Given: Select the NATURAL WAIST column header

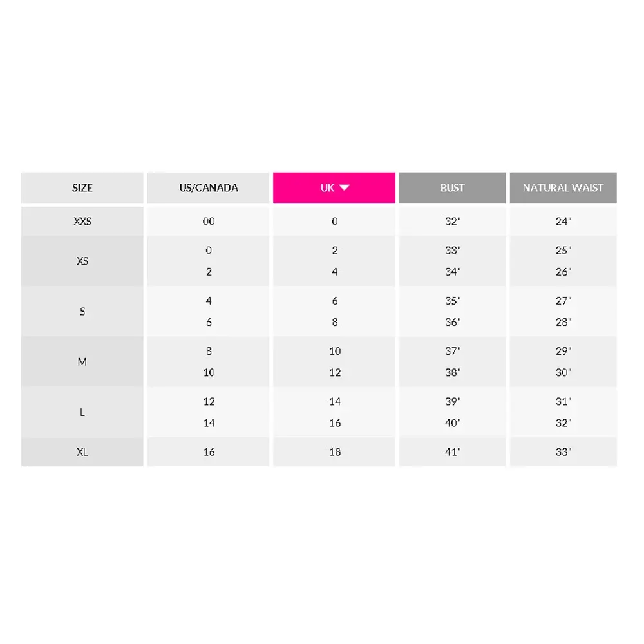Looking at the screenshot, I should click(563, 187).
